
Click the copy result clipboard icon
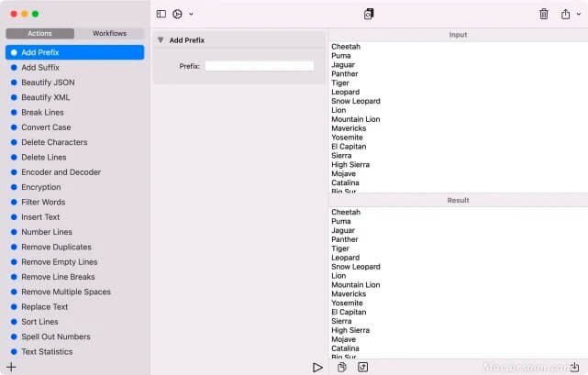tap(341, 367)
